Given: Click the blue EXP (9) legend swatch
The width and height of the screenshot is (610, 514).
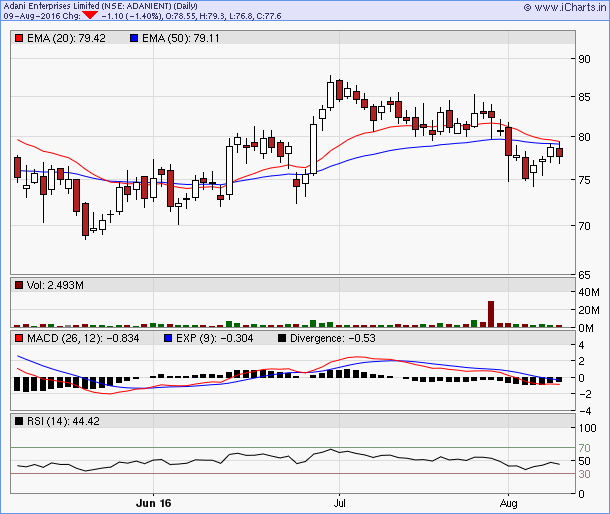Looking at the screenshot, I should tap(168, 338).
